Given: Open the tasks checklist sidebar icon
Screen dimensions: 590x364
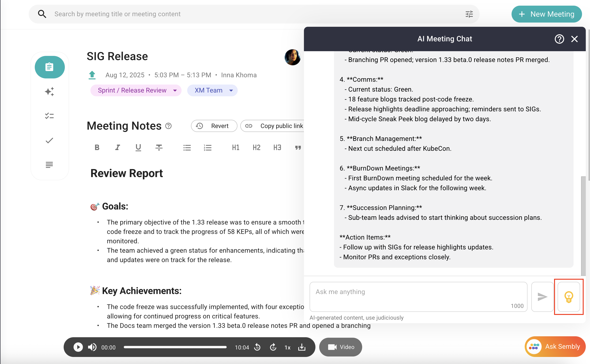Looking at the screenshot, I should coord(49,116).
